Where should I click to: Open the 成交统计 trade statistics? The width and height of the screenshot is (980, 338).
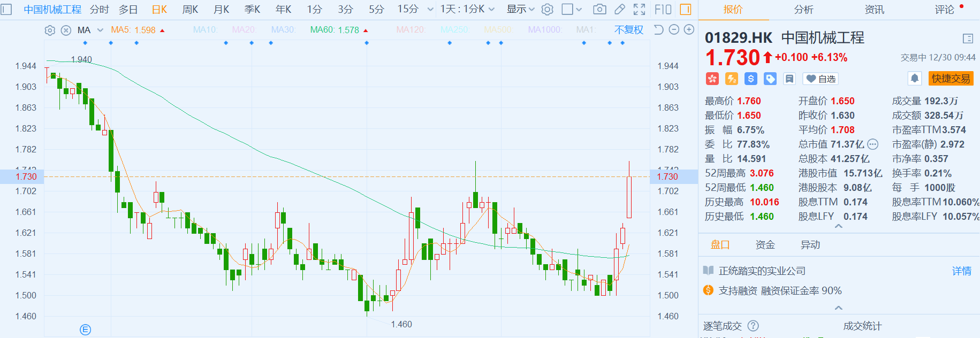pyautogui.click(x=862, y=326)
